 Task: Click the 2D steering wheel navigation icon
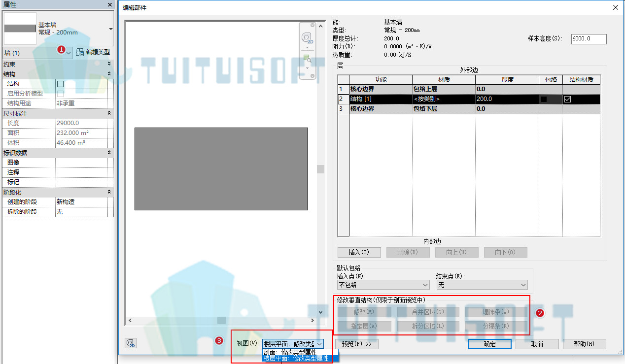pyautogui.click(x=307, y=38)
